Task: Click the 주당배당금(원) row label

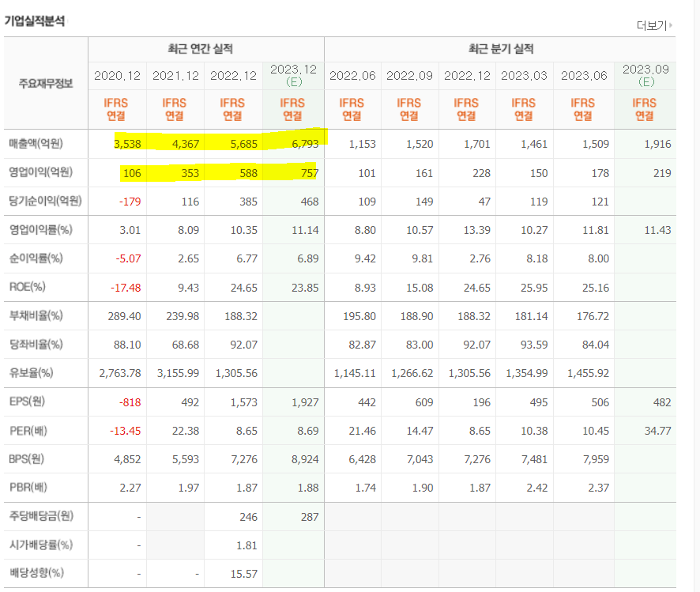Action: point(41,516)
